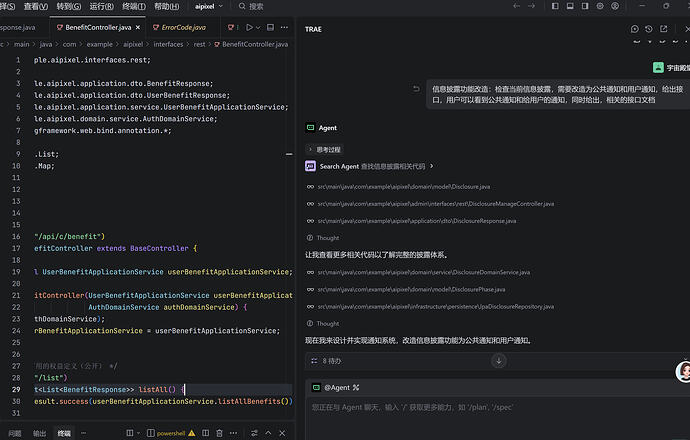Split the editor with split icon
Viewport: 690px width, 440px height.
[x=270, y=27]
